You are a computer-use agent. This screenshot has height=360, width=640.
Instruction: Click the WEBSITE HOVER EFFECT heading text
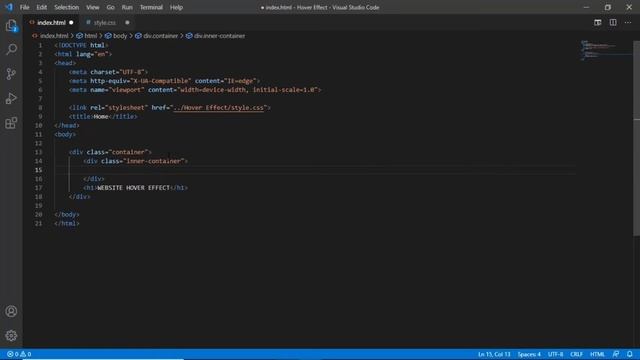(133, 188)
